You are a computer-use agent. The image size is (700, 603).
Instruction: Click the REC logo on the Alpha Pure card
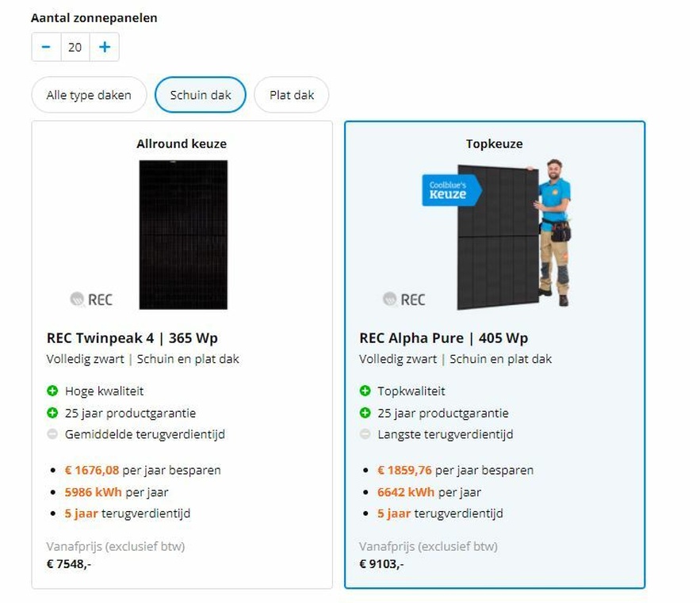[406, 300]
